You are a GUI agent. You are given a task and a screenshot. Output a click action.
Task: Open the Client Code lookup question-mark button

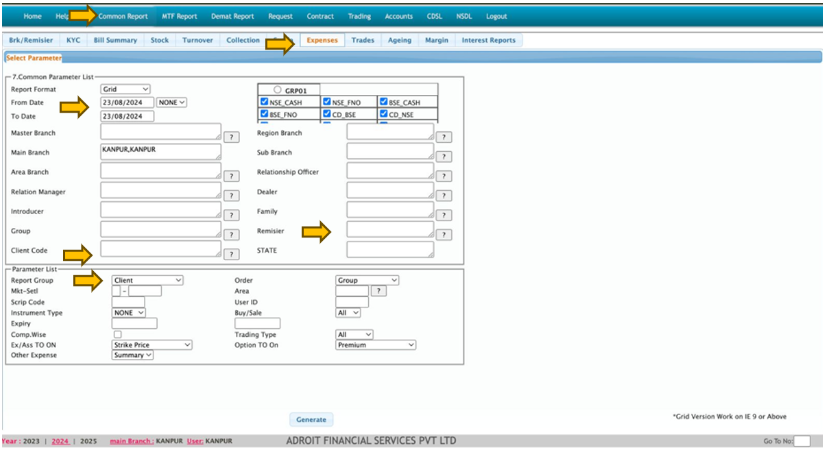coord(230,254)
